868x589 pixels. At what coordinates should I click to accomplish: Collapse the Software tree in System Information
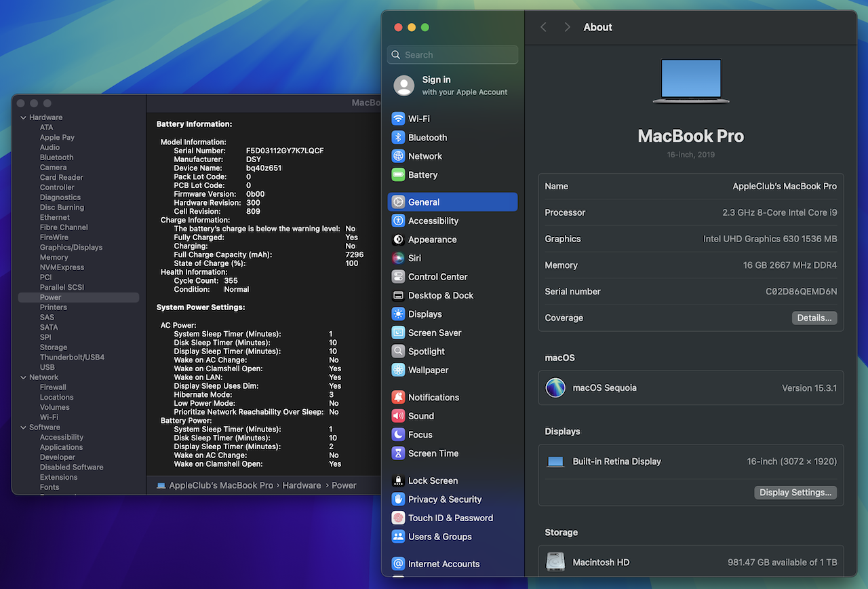[23, 427]
